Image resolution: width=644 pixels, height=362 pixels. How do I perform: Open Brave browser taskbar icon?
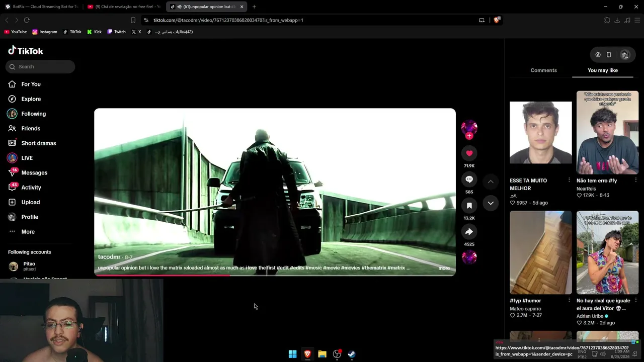307,354
